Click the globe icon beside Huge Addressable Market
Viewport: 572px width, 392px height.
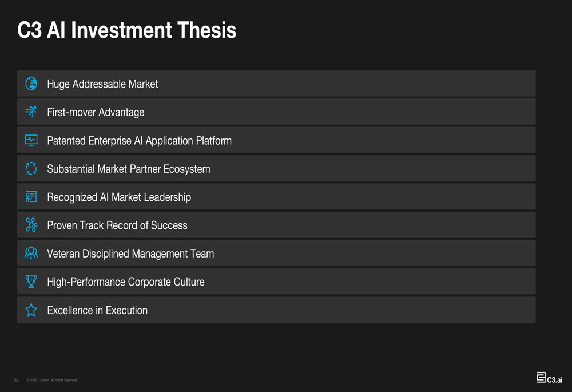click(31, 84)
